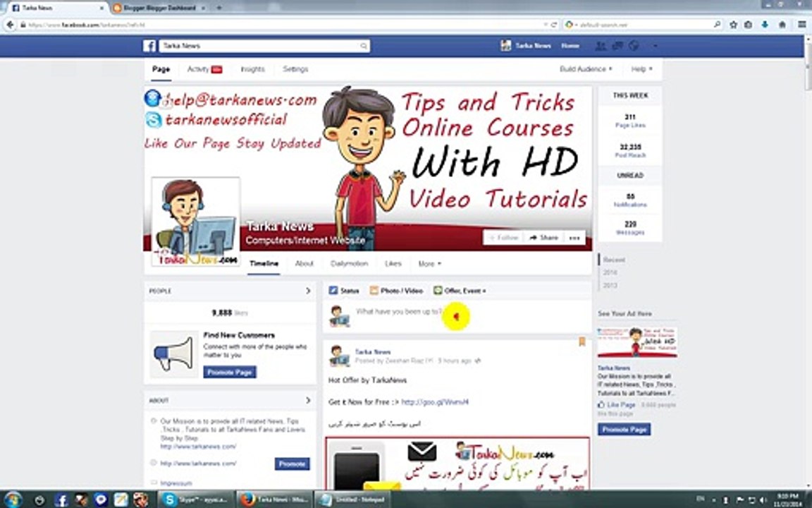Open the goo.gl link in the post
Screen dimensions: 812x508
point(435,402)
